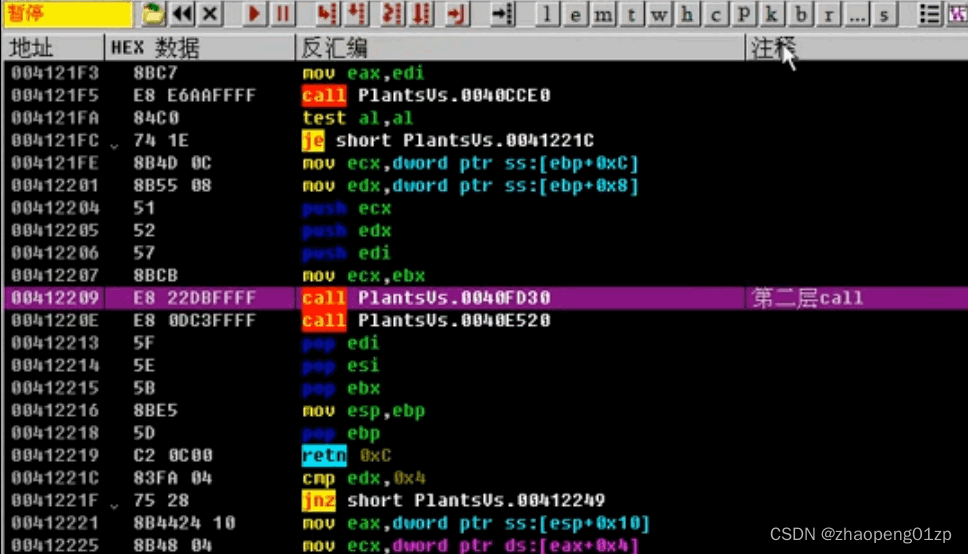Viewport: 968px width, 554px height.
Task: Click the 第二层call comment
Action: tap(807, 298)
